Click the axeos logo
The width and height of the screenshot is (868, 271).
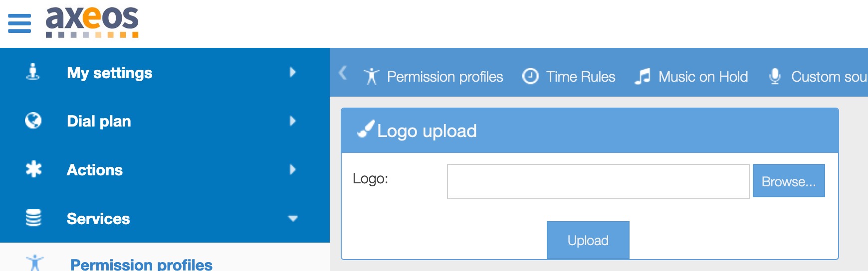(92, 22)
